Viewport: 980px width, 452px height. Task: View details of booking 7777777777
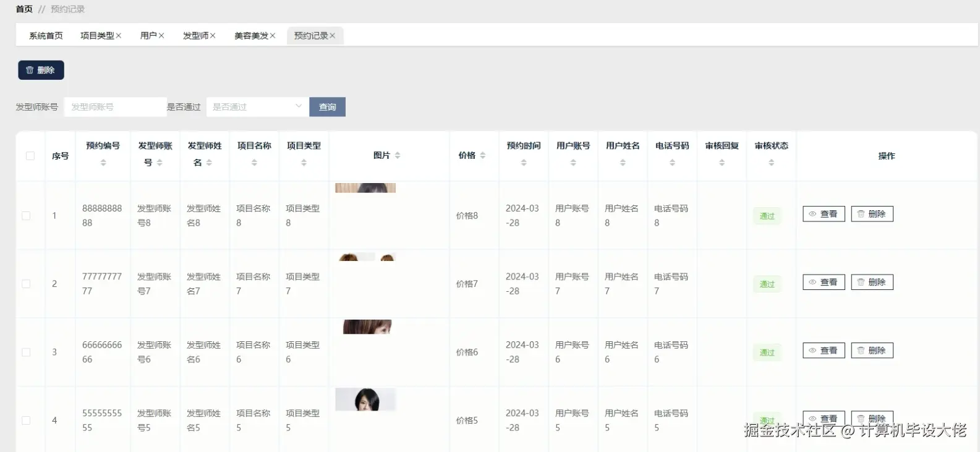824,282
